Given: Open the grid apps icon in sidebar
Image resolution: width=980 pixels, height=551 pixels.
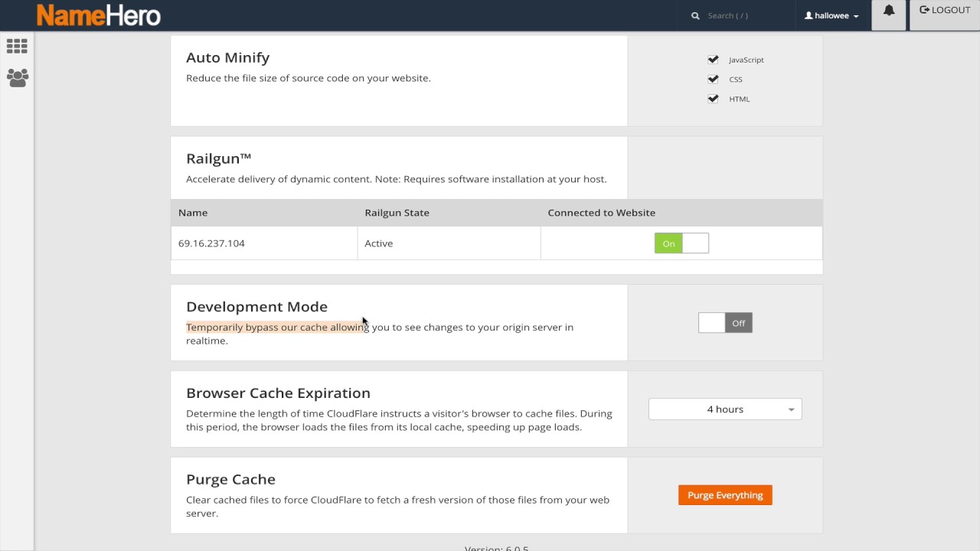Looking at the screenshot, I should (x=17, y=46).
